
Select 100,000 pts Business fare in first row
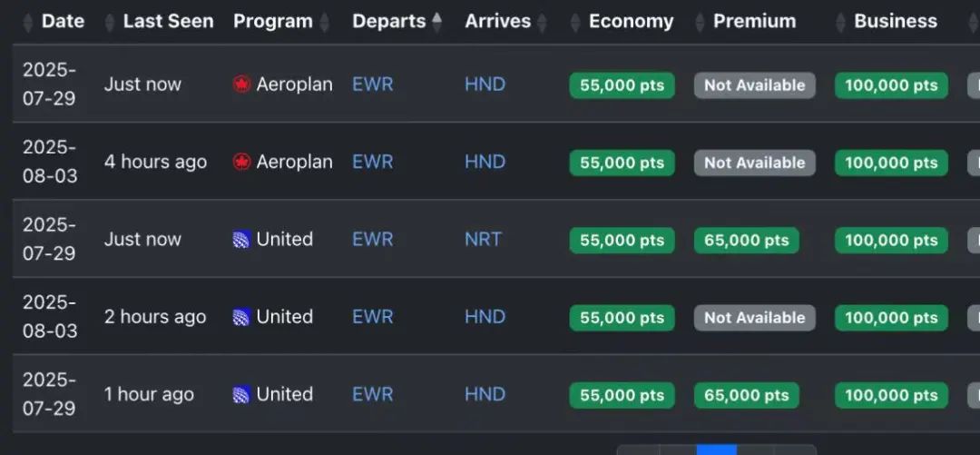891,85
